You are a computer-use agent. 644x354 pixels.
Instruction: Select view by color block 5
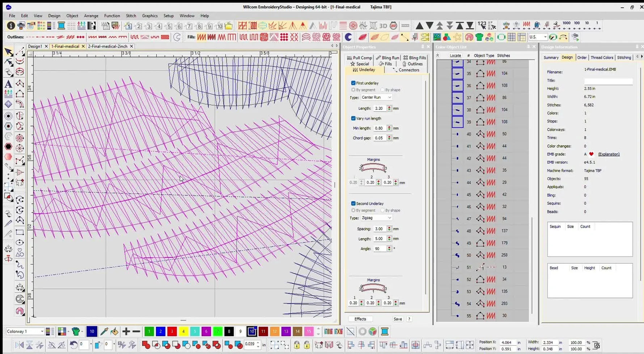(169, 26)
